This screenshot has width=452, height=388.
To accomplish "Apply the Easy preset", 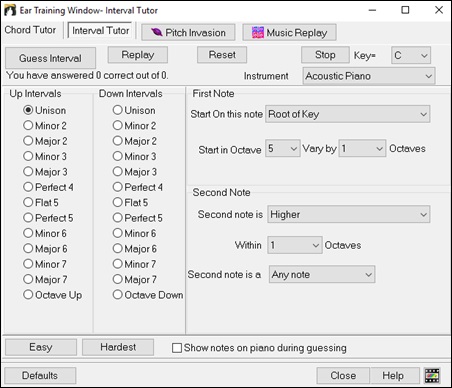I will click(41, 347).
